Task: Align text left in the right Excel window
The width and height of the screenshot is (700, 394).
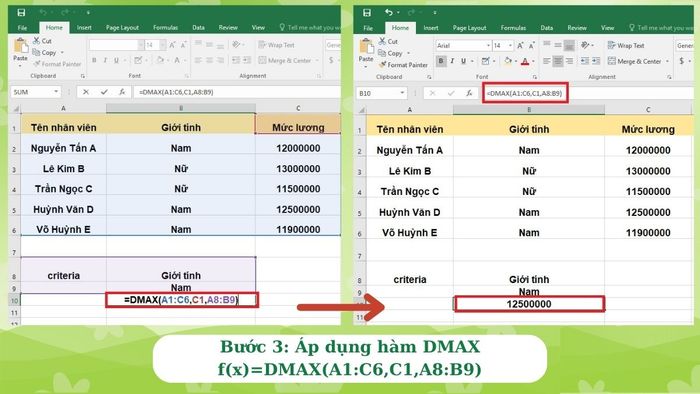Action: [547, 61]
